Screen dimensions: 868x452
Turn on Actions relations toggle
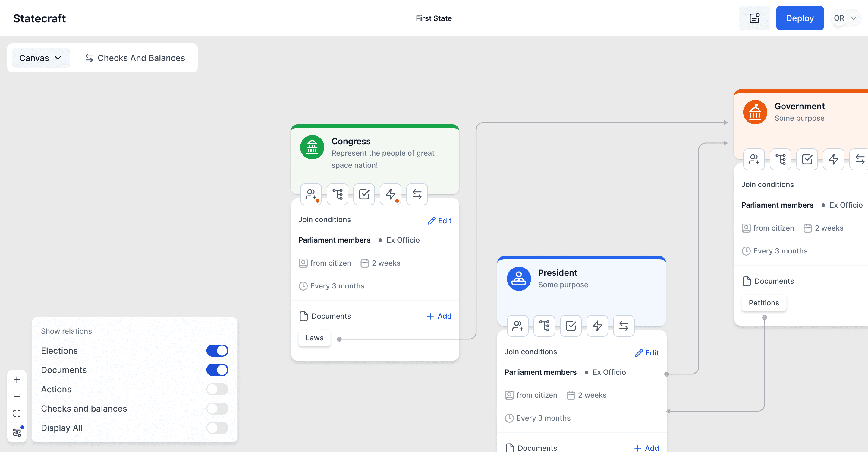(217, 389)
